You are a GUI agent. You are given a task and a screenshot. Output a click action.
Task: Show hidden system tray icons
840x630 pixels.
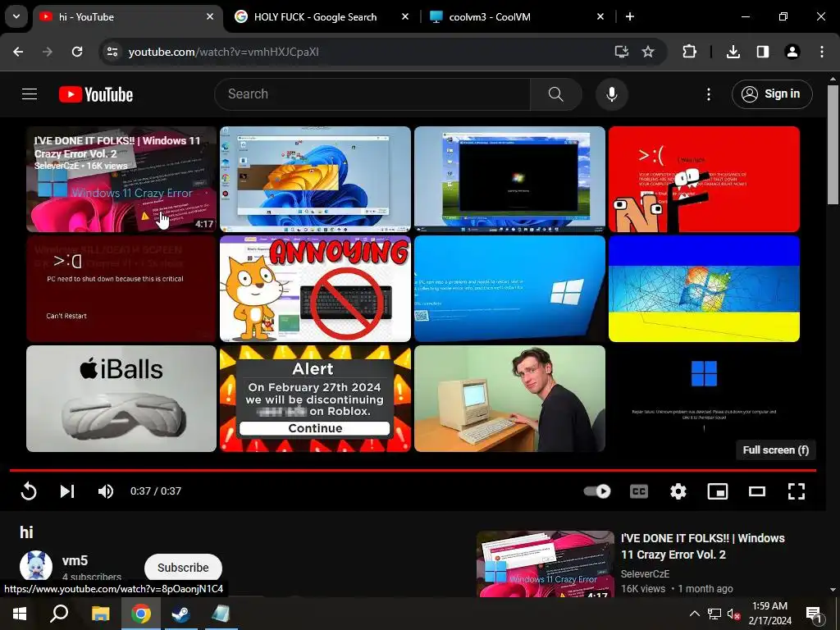point(694,614)
